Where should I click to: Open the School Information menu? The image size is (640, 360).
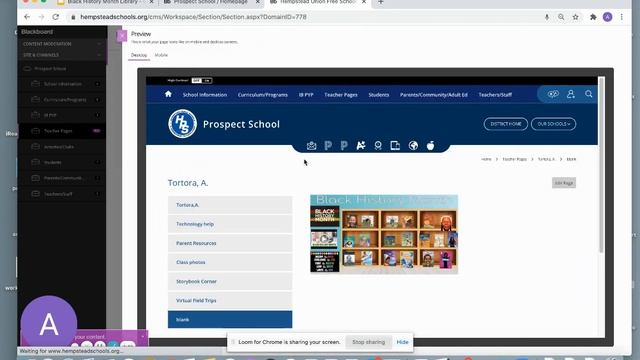pyautogui.click(x=205, y=95)
